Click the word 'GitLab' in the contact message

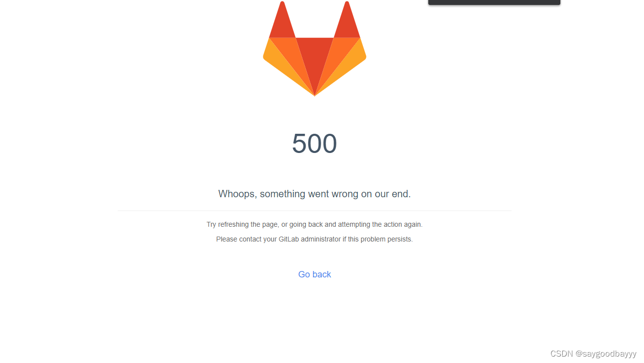click(289, 239)
